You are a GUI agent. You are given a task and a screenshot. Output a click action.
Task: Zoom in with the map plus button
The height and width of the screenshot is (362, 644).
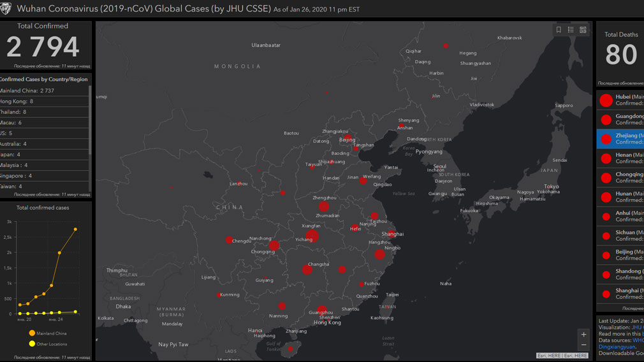(x=583, y=335)
